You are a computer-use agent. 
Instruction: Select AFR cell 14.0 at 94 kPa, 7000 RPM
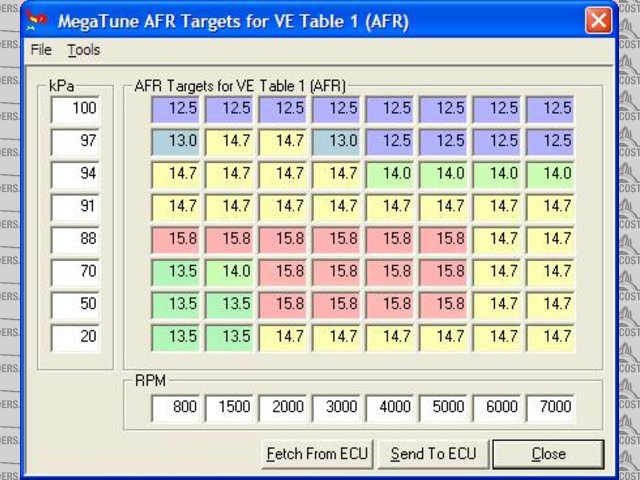550,174
